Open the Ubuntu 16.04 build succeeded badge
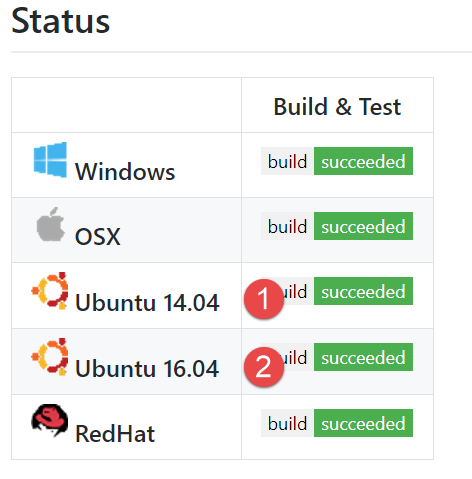This screenshot has width=472, height=479. click(337, 357)
